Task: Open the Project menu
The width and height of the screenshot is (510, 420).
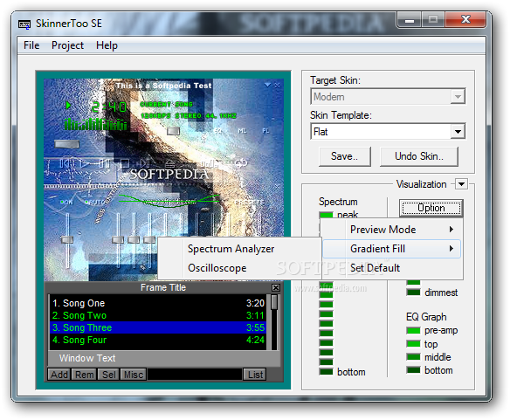Action: [x=67, y=45]
